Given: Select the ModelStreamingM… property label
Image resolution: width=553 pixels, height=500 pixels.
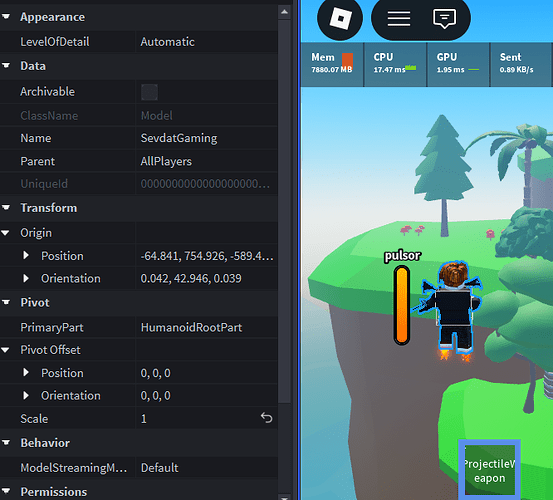Looking at the screenshot, I should 73,468.
